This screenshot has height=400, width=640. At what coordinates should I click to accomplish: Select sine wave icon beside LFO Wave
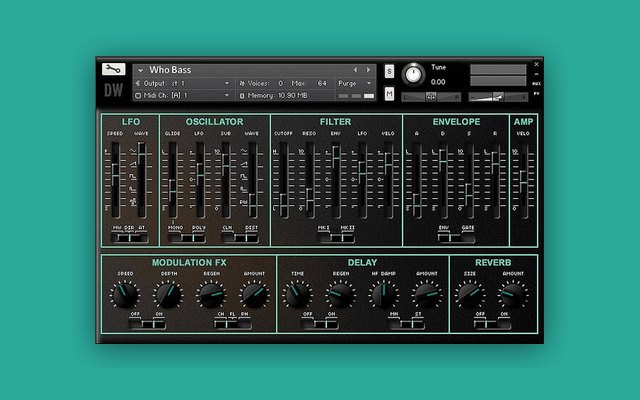click(x=133, y=151)
